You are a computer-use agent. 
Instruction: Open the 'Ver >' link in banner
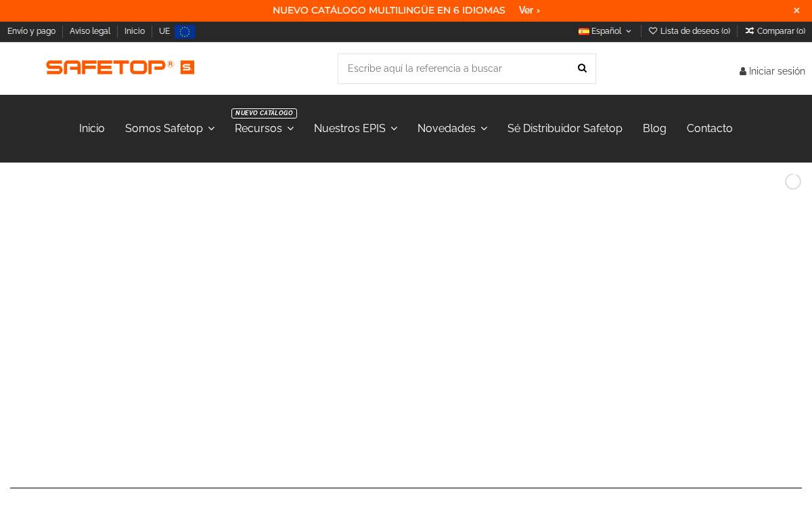click(529, 10)
